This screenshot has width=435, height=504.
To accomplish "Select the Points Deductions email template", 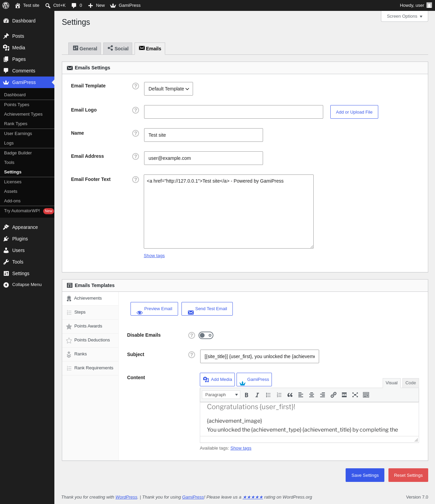I will pyautogui.click(x=90, y=340).
